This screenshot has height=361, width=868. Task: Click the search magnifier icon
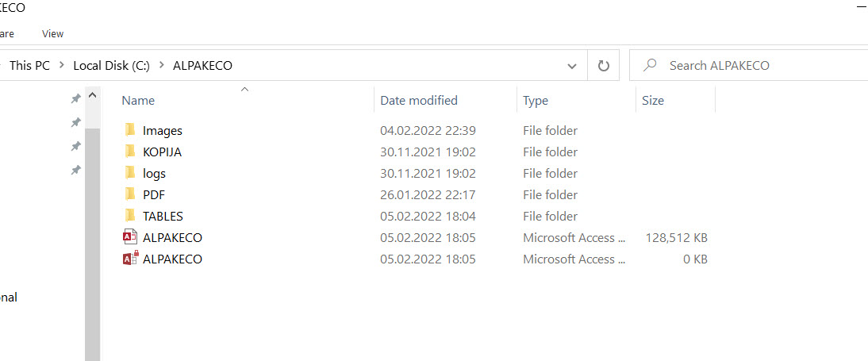coord(649,65)
